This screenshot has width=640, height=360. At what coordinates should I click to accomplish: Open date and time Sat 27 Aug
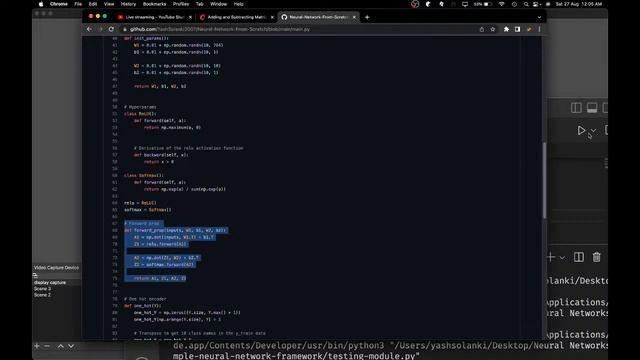click(578, 4)
